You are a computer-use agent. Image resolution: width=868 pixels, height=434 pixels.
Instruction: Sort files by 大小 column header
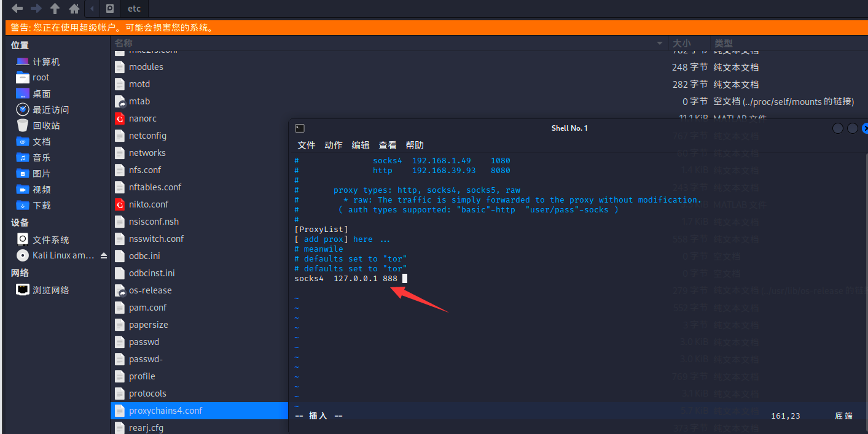681,44
